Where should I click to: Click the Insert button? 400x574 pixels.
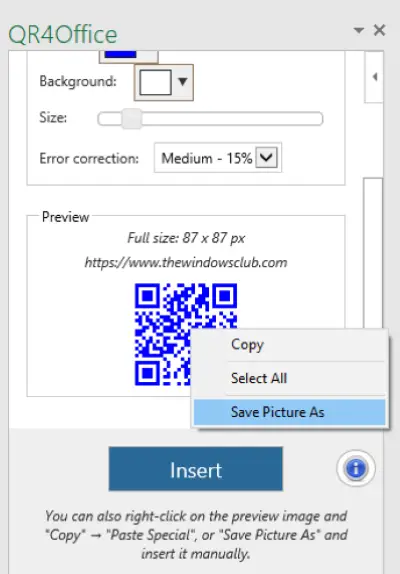pyautogui.click(x=195, y=469)
